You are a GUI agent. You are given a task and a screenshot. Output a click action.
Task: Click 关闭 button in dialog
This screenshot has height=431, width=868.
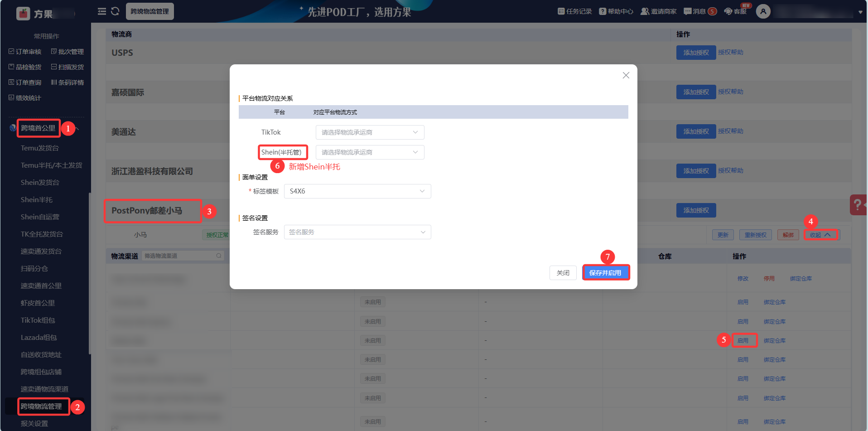[563, 273]
